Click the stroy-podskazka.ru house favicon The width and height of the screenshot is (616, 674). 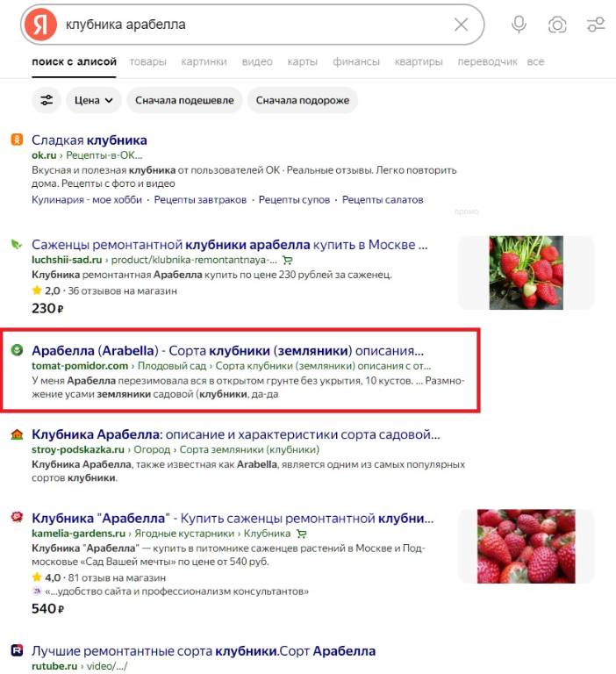[x=17, y=434]
